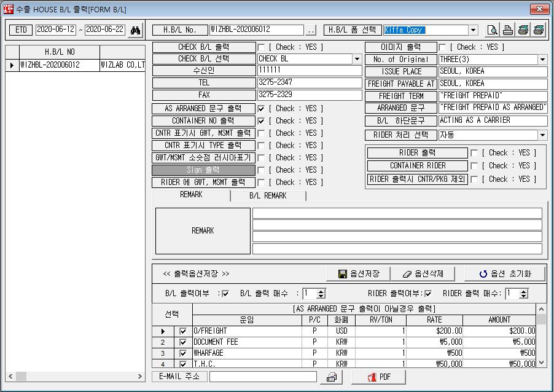Image resolution: width=554 pixels, height=392 pixels.
Task: Click the '..' lookup button beside H.B/L No.
Action: (311, 31)
